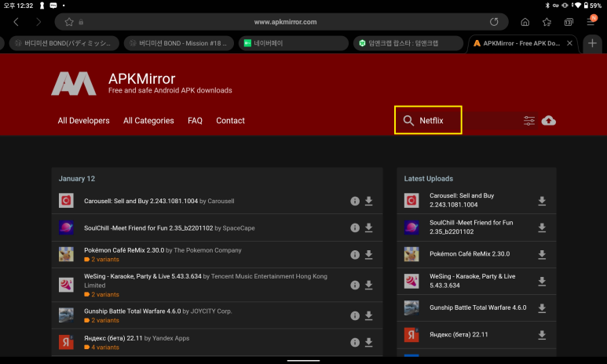Tap the browser back arrow
The image size is (607, 364).
[x=16, y=22]
